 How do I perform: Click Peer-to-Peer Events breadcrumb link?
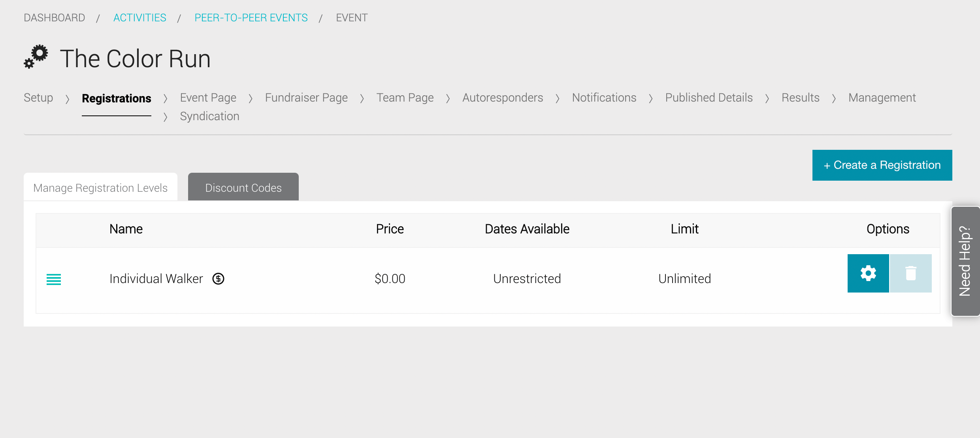pyautogui.click(x=251, y=18)
